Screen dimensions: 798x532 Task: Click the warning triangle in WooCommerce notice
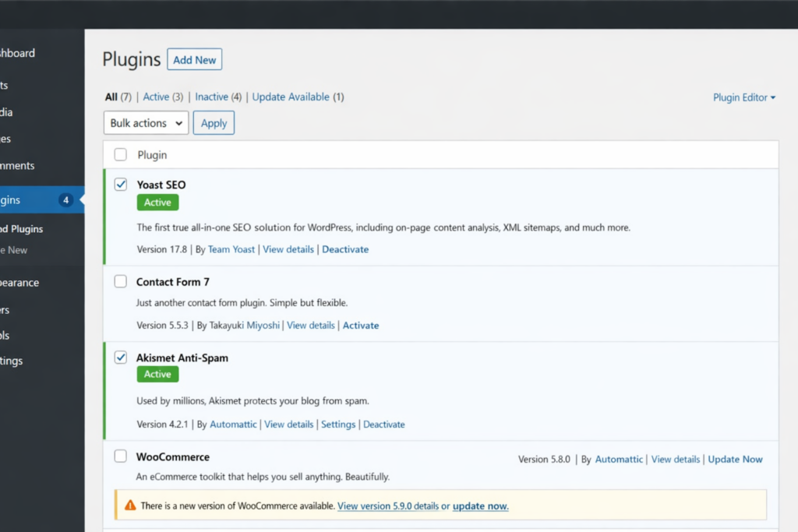point(129,506)
